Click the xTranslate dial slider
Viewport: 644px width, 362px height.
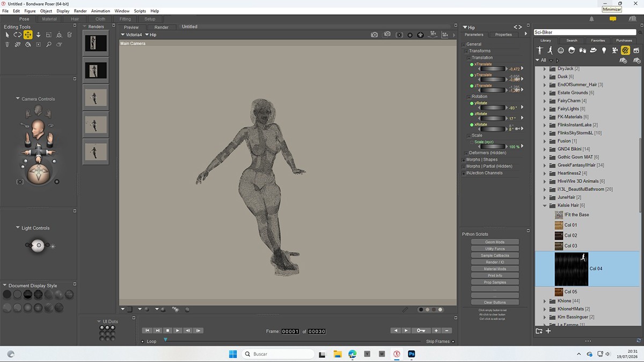pos(492,69)
